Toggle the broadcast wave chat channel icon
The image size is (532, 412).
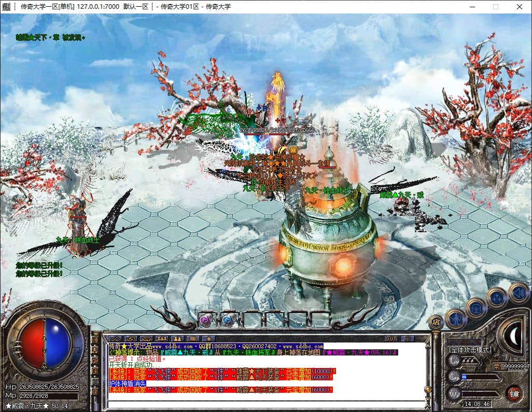coord(95,340)
